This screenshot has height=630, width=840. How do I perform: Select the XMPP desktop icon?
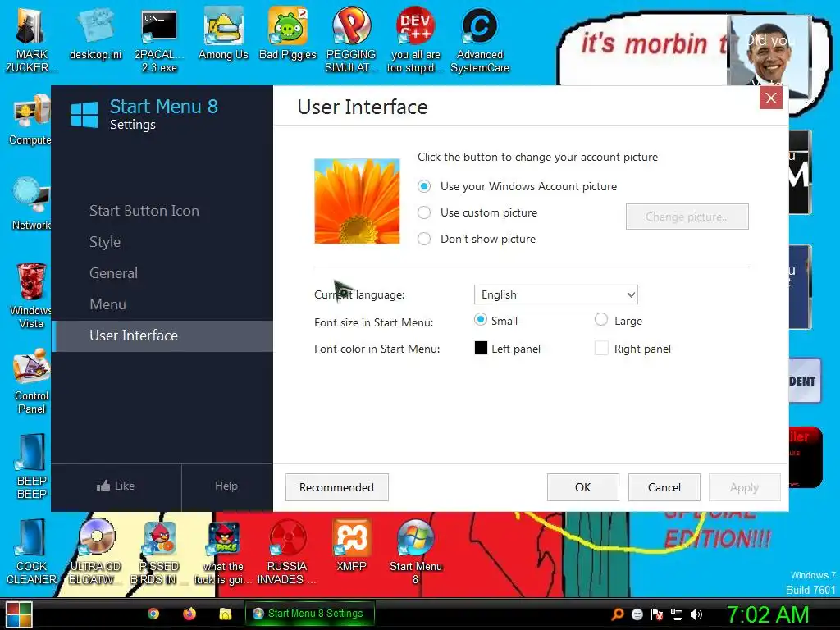pyautogui.click(x=351, y=546)
